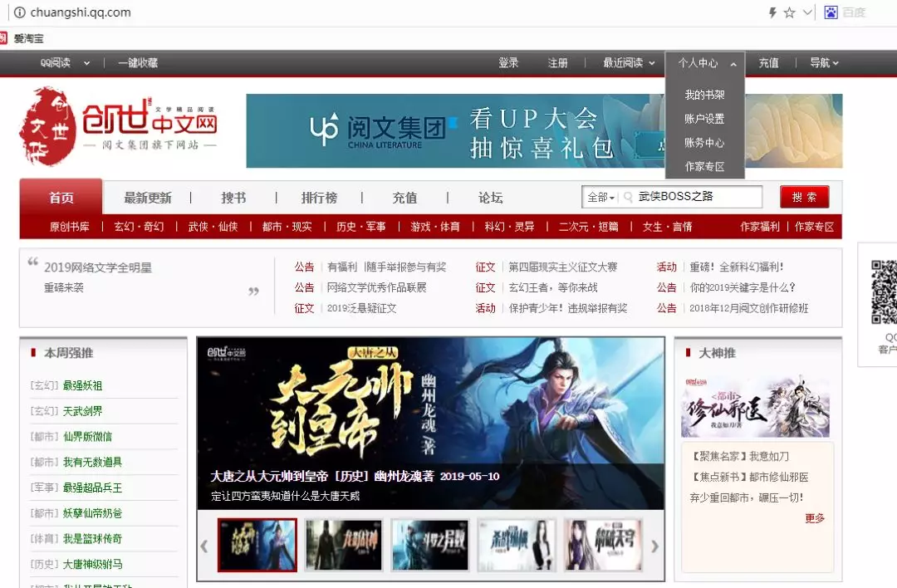Switch to the 排行榜 tab

tap(319, 198)
